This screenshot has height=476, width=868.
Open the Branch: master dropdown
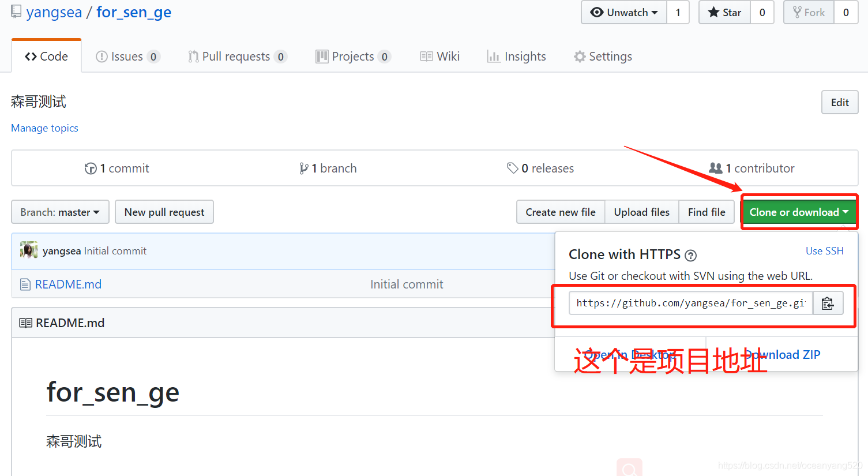[x=60, y=212]
